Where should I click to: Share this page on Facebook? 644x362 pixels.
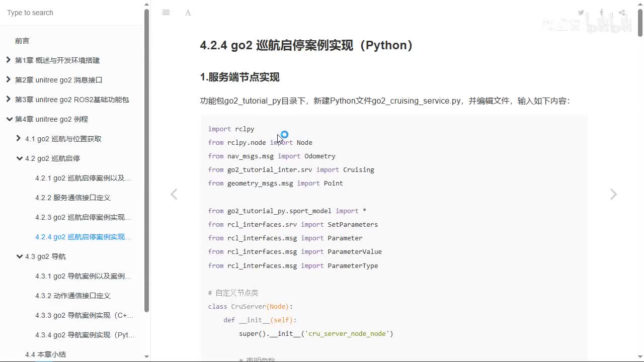point(602,13)
